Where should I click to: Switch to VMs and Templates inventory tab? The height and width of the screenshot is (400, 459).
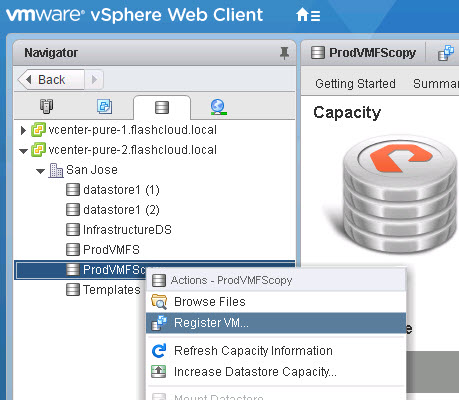pyautogui.click(x=104, y=107)
